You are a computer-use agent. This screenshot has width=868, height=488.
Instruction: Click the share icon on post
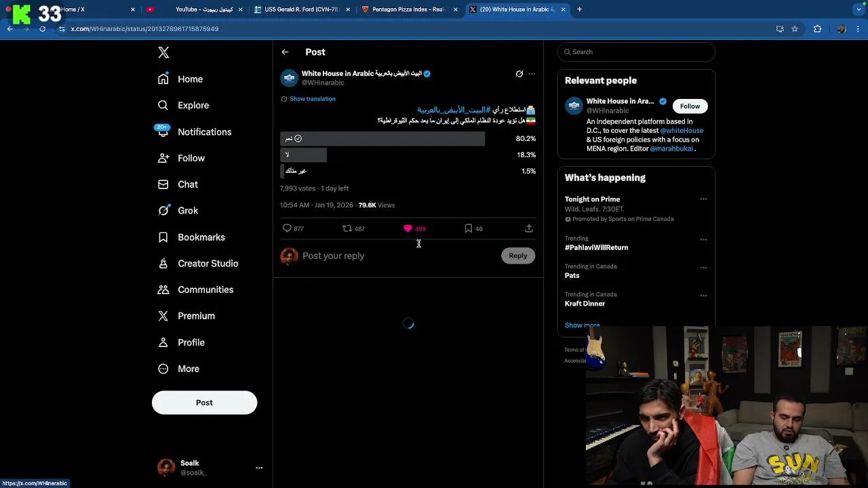529,229
